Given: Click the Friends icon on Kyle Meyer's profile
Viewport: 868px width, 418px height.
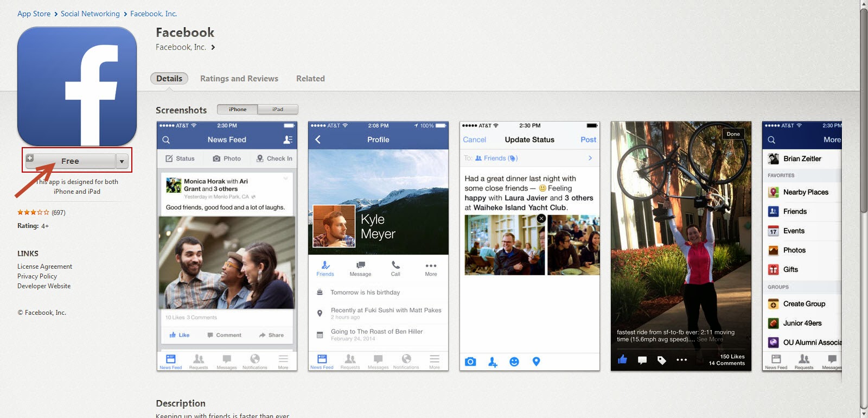Looking at the screenshot, I should click(325, 265).
